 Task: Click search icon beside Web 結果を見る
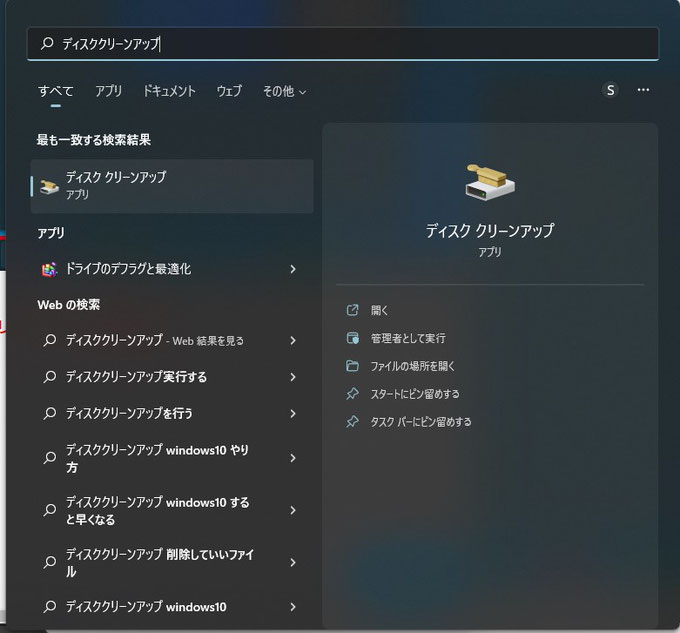coord(50,340)
